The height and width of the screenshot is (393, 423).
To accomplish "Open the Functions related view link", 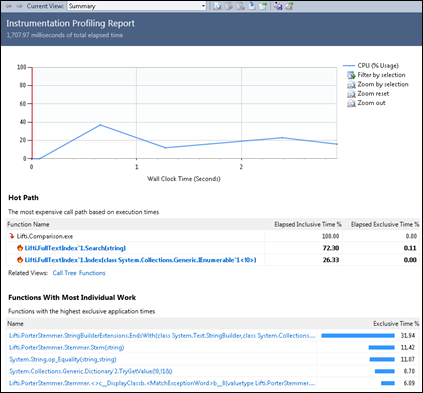I will coord(92,273).
